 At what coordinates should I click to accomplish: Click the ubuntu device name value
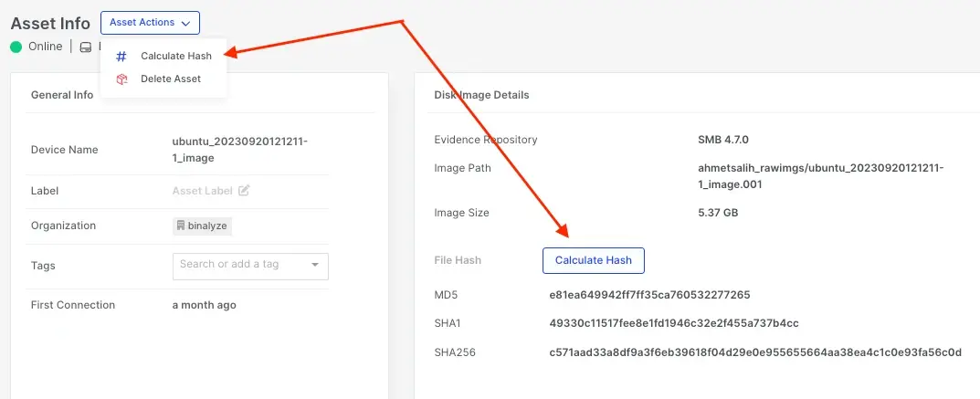[x=239, y=150]
